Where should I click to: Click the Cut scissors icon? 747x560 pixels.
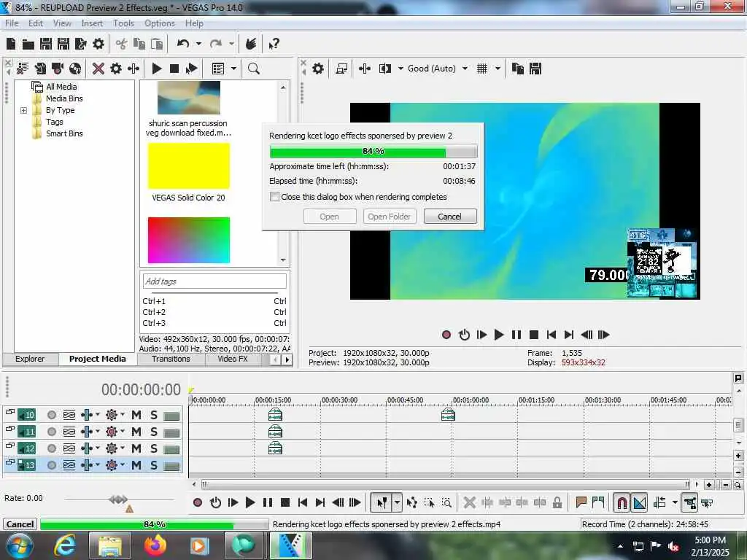121,44
